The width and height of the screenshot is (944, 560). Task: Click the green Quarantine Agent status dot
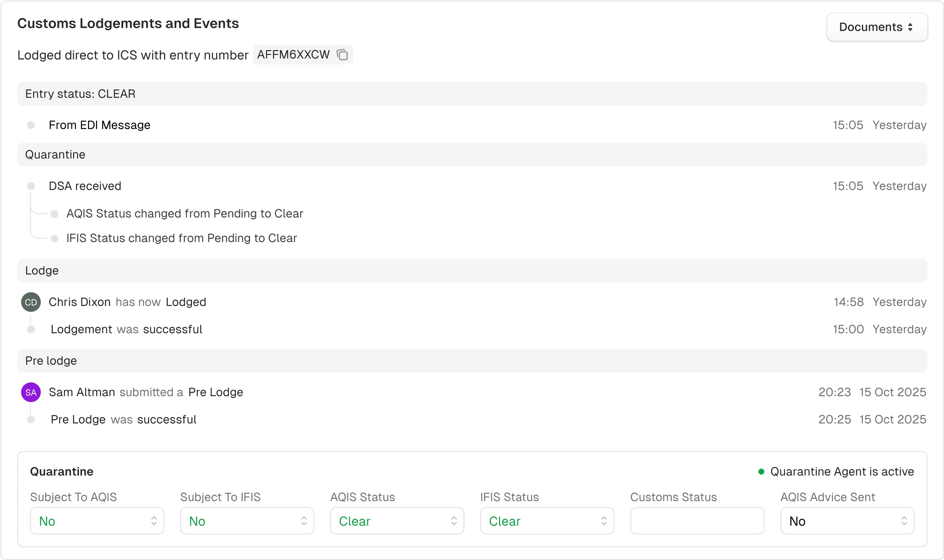pyautogui.click(x=761, y=471)
